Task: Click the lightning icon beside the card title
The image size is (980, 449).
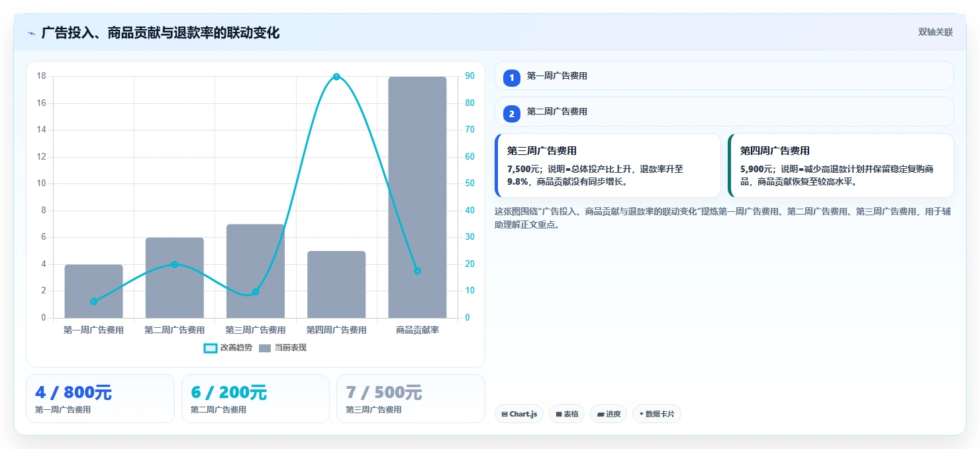Action: [x=31, y=33]
